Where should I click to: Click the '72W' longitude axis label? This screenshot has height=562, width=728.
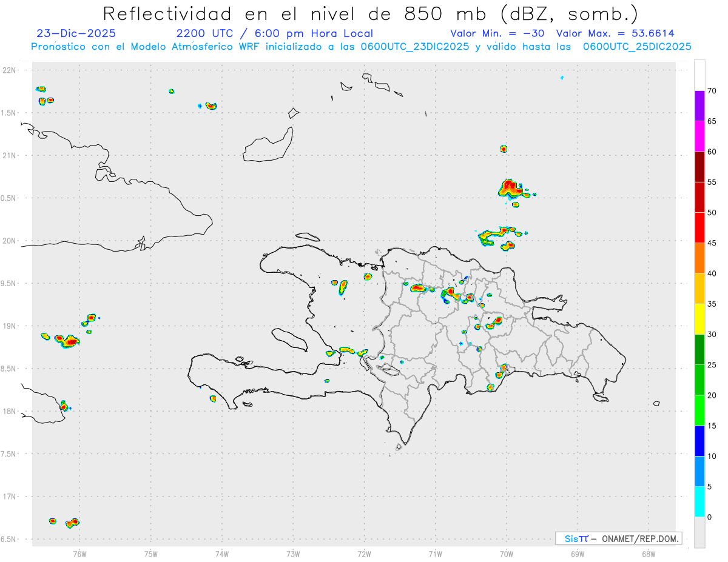click(x=364, y=554)
